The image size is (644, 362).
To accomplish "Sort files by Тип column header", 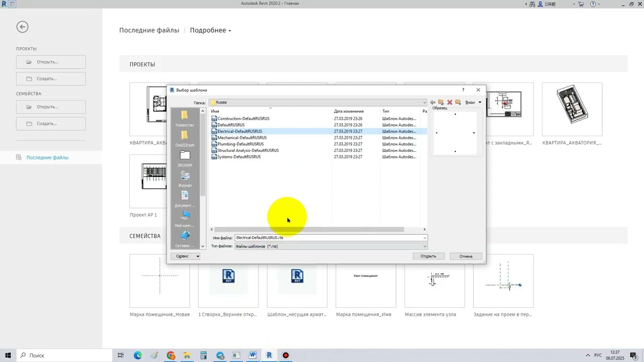I will [400, 111].
